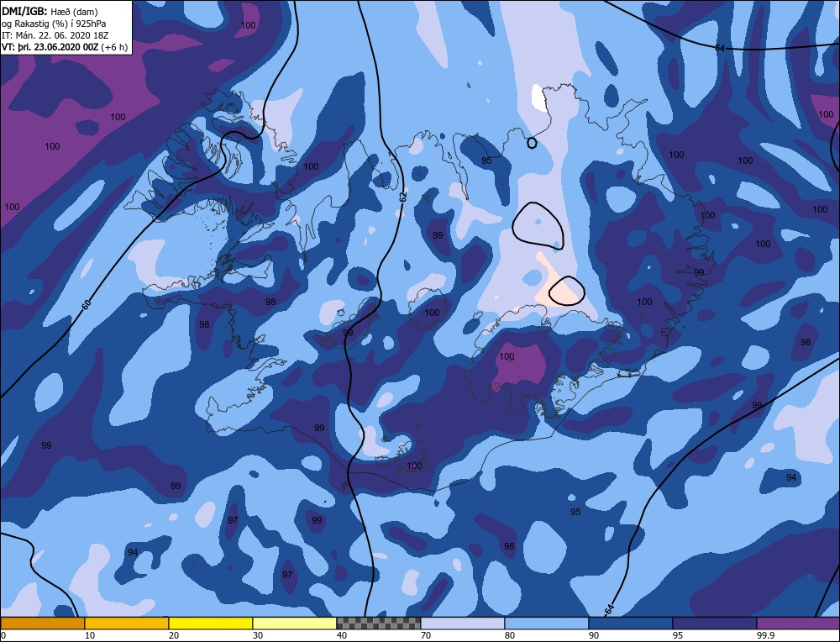Image resolution: width=840 pixels, height=642 pixels.
Task: Click the closed contour over the pale pink area
Action: point(567,291)
